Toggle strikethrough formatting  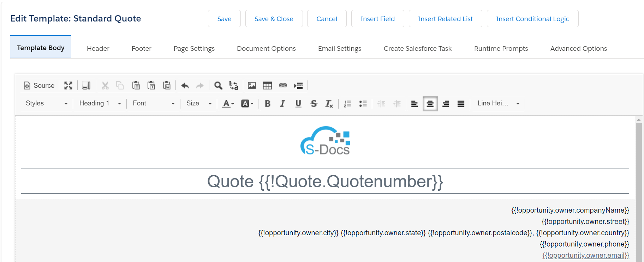314,104
